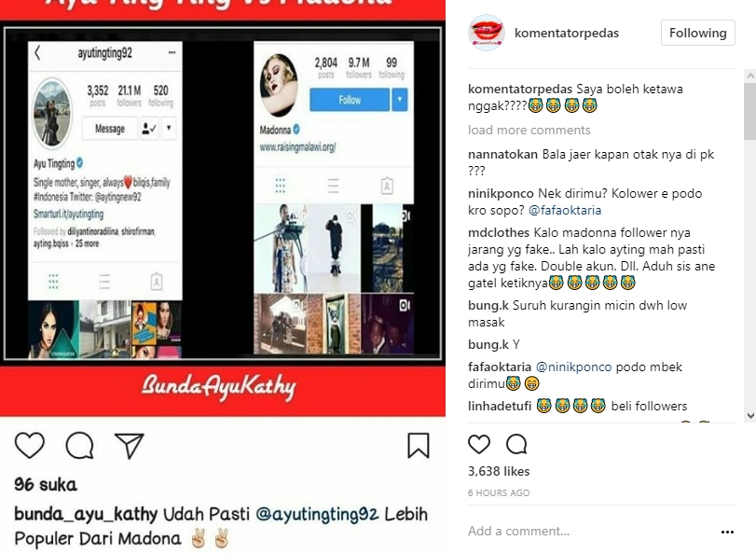This screenshot has width=756, height=554.
Task: Save the post with the bookmark icon
Action: (418, 445)
